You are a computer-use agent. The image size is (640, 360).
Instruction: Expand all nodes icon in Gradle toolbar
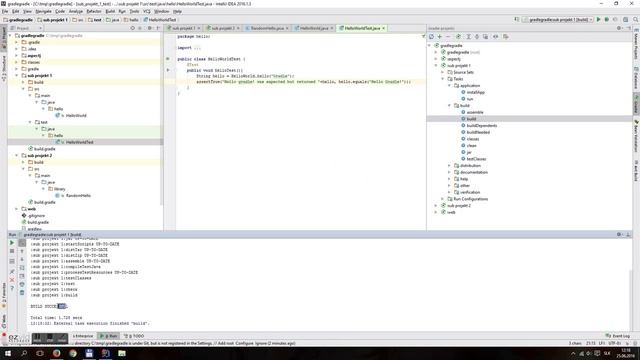coord(468,37)
